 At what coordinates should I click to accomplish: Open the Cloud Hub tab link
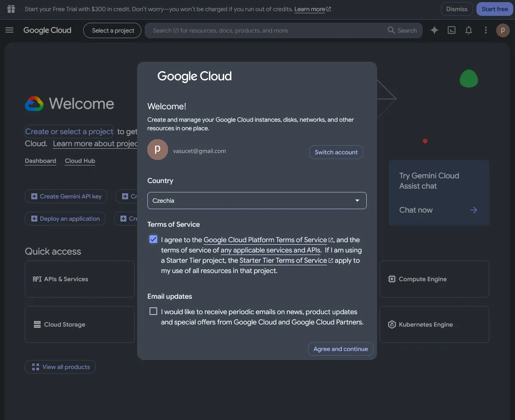pos(80,161)
